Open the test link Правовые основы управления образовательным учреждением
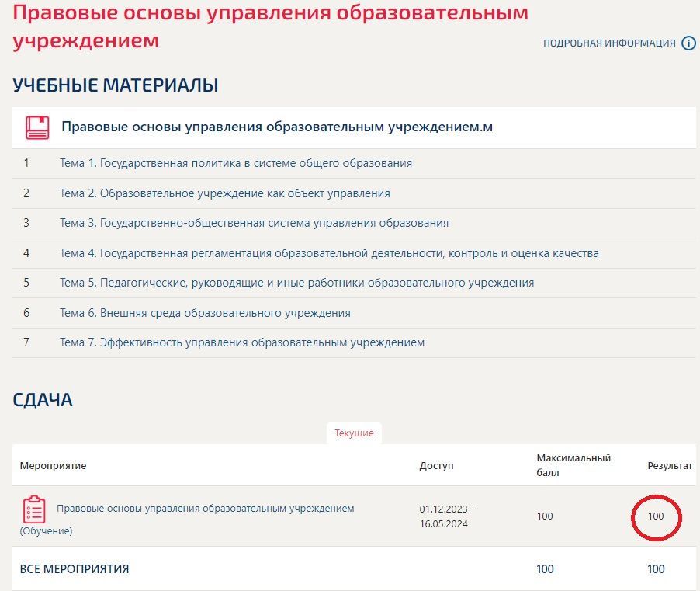Screen dimensions: 700x591 pyautogui.click(x=206, y=509)
